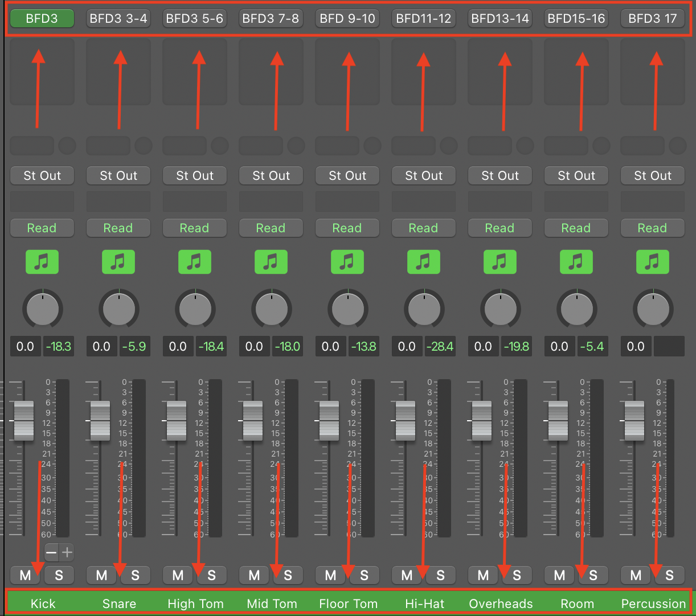696x616 pixels.
Task: Open the BFD13-14 input slot
Action: click(x=500, y=18)
